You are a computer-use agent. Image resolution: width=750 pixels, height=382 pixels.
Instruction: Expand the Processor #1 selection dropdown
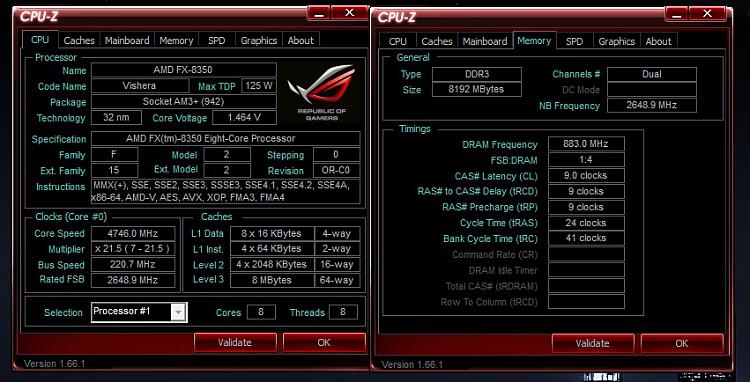178,312
